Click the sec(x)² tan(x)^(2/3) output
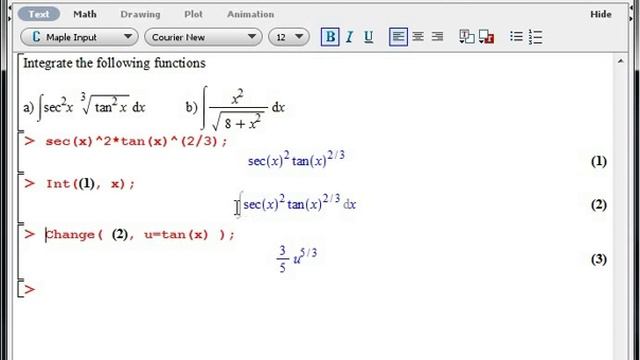The width and height of the screenshot is (640, 360). [296, 159]
